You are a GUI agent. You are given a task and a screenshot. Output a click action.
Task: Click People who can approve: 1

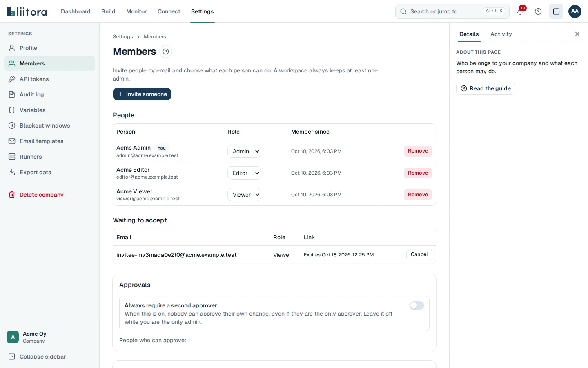click(x=155, y=340)
